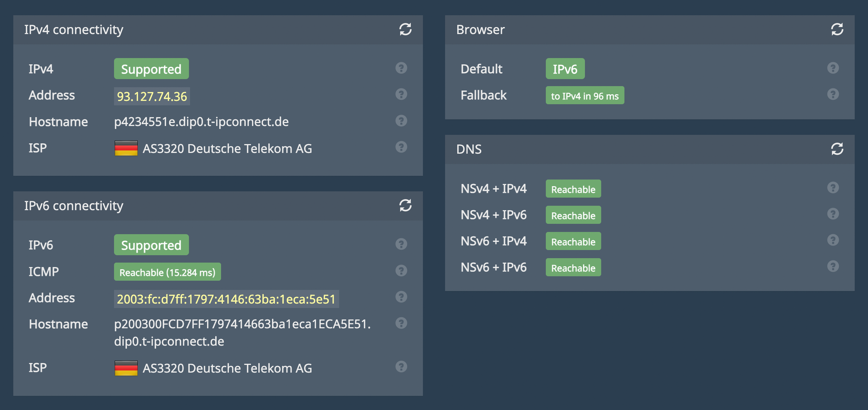Viewport: 868px width, 410px height.
Task: Click the IPv6 address 2003:fc:d7ff value
Action: pos(226,299)
